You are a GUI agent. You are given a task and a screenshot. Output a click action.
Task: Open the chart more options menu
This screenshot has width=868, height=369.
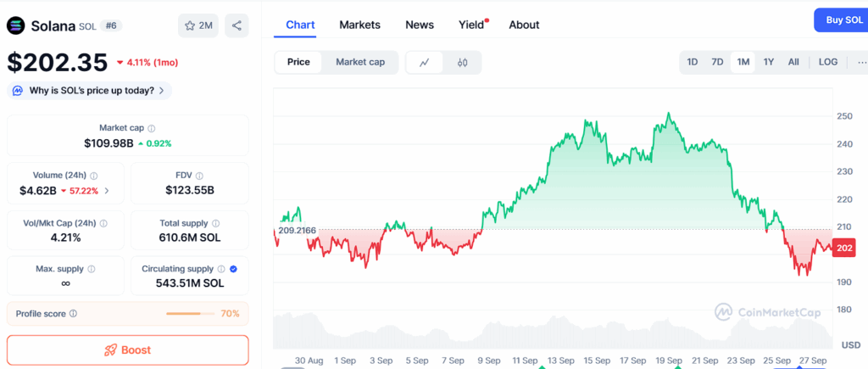coord(861,62)
